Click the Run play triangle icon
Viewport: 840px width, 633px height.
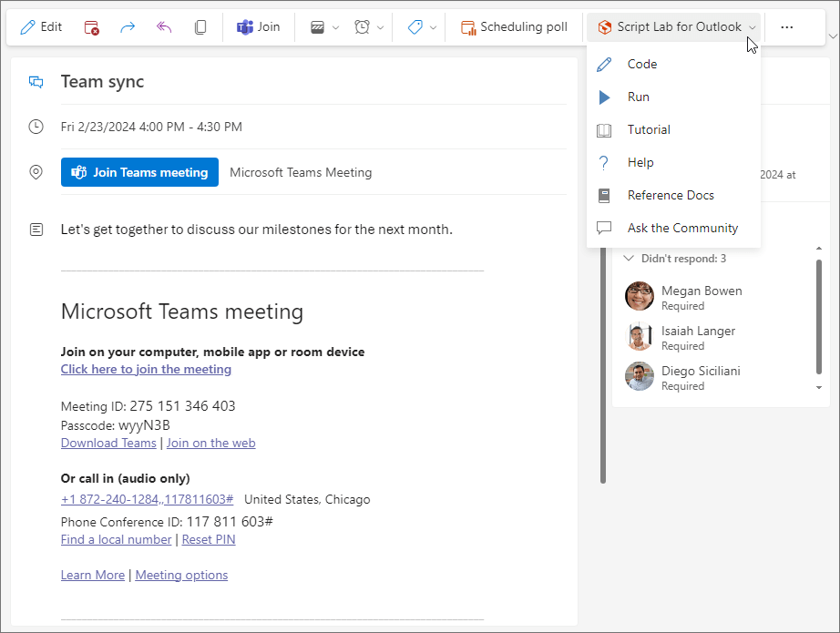[604, 97]
